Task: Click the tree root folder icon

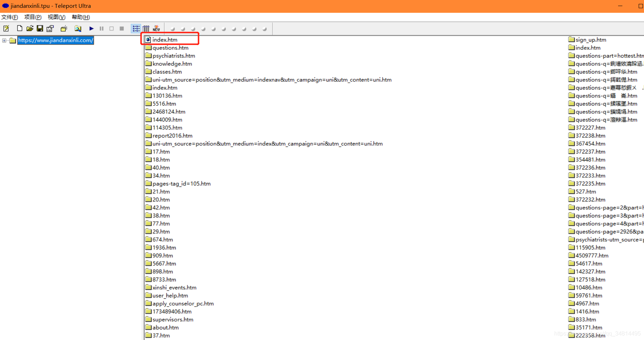Action: pos(13,41)
